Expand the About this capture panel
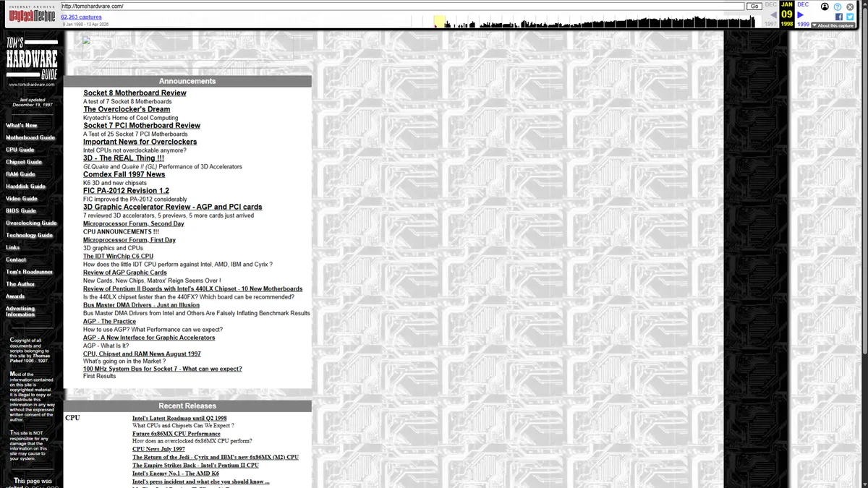 833,25
